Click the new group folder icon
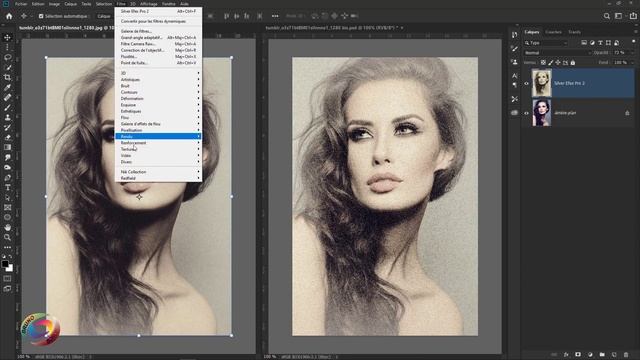The width and height of the screenshot is (640, 360). [602, 355]
